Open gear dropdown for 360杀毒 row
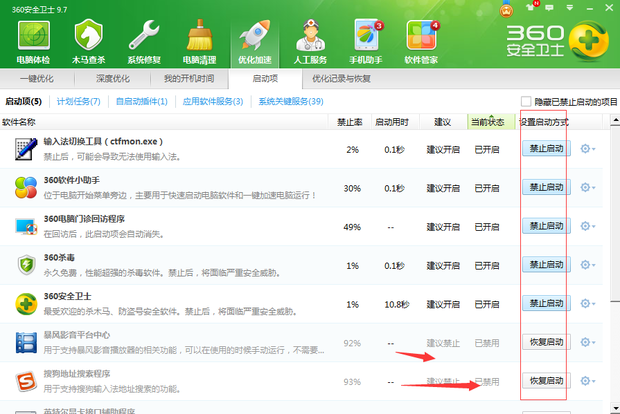Image resolution: width=620 pixels, height=414 pixels. [588, 265]
